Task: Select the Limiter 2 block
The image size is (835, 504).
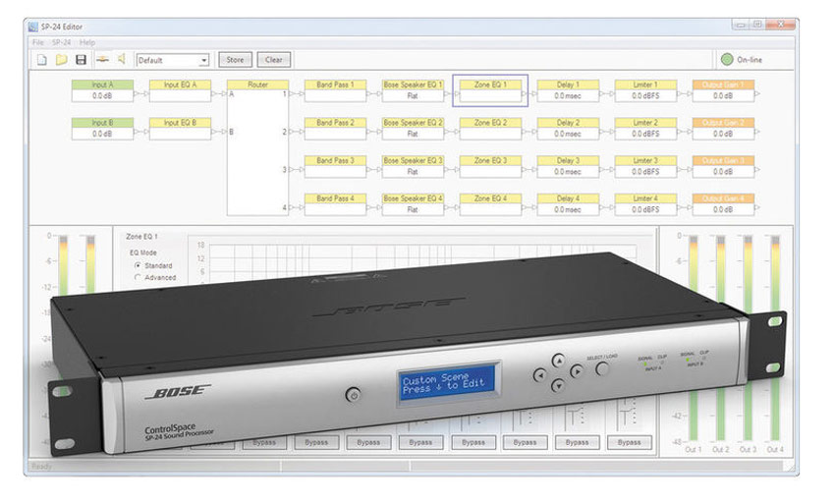Action: click(x=645, y=128)
